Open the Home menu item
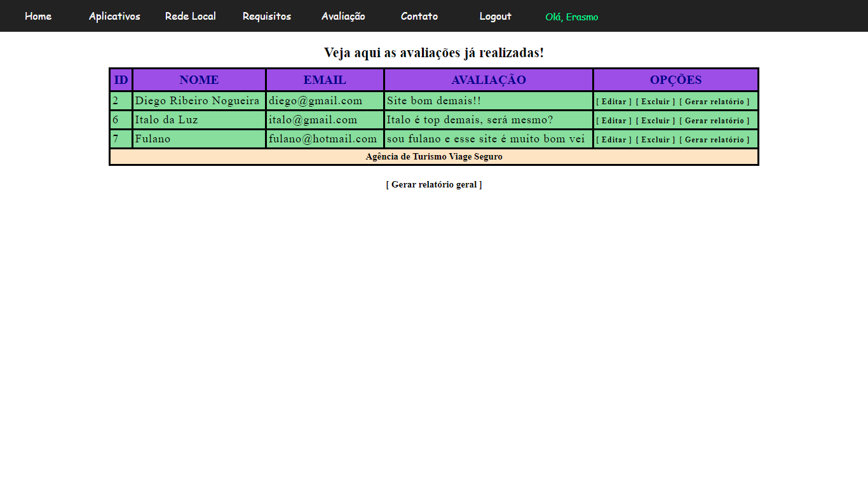This screenshot has width=868, height=488. 38,16
